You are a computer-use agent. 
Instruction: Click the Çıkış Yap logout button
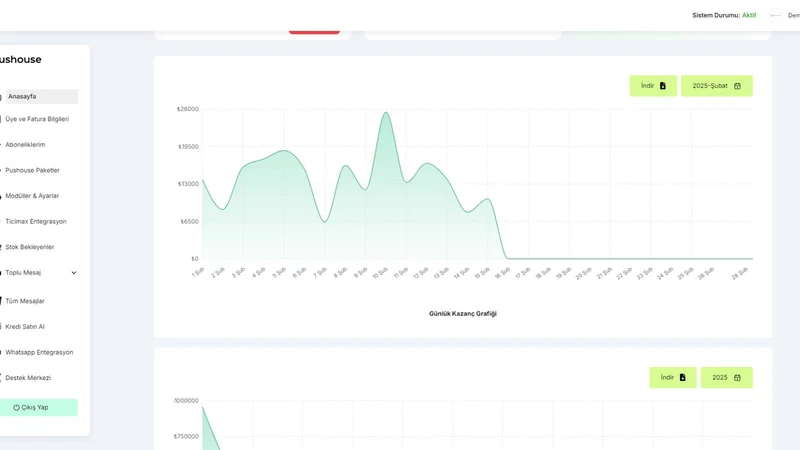tap(38, 407)
